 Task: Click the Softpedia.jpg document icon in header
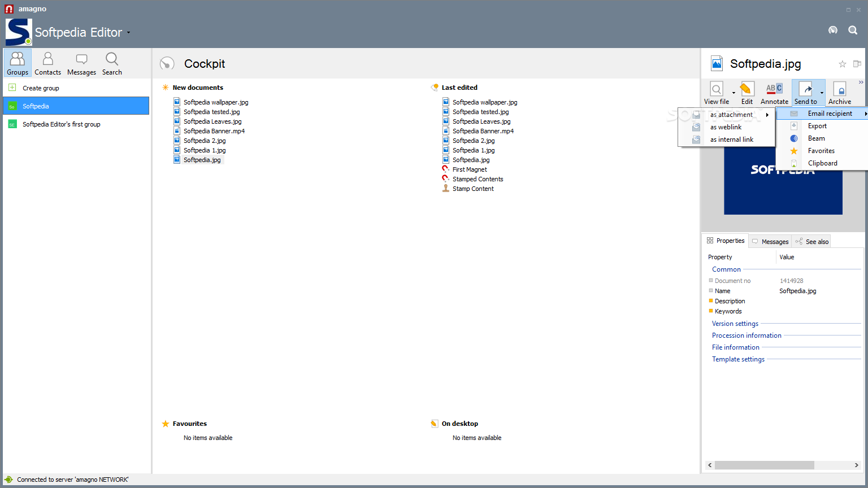(x=717, y=63)
